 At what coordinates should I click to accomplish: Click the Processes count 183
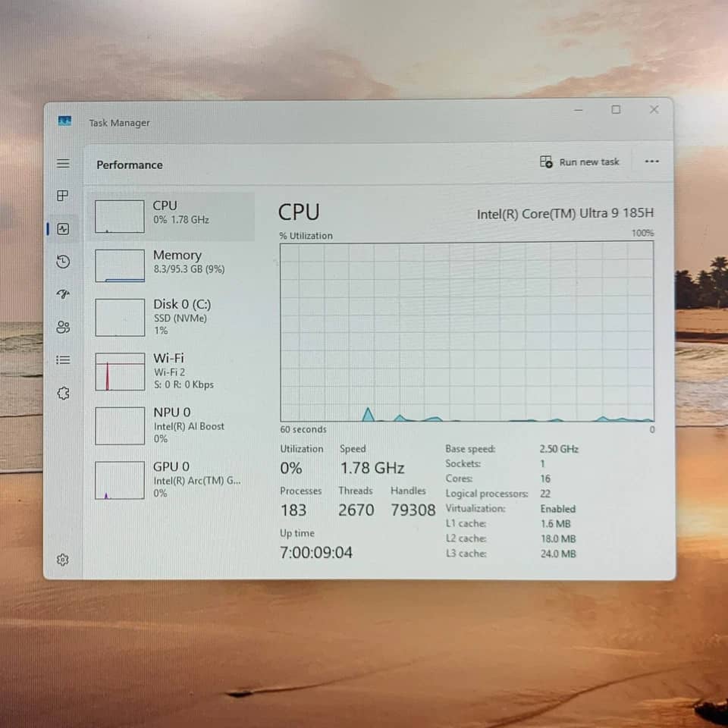coord(293,510)
